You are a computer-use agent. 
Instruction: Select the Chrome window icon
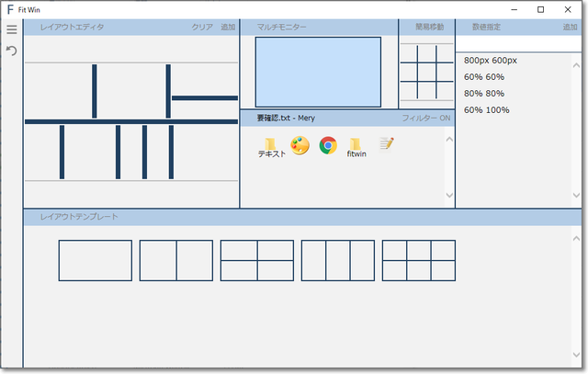tap(327, 145)
